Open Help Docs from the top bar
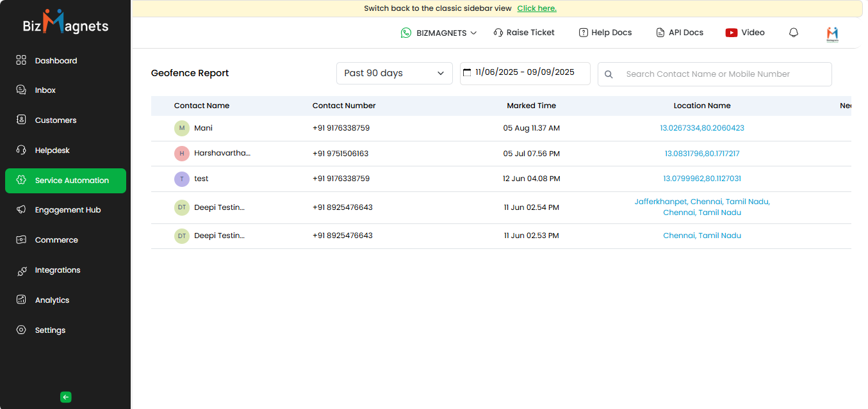This screenshot has height=409, width=868. pyautogui.click(x=605, y=33)
